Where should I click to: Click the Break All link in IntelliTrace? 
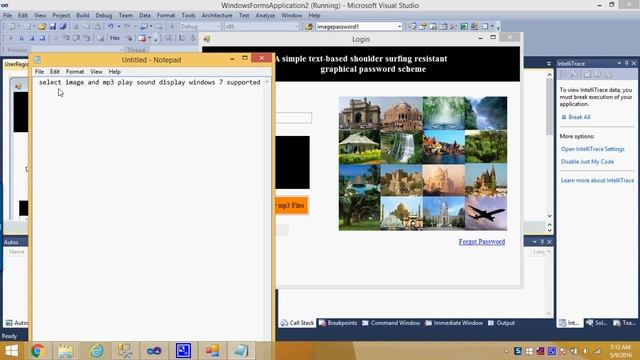pos(579,117)
